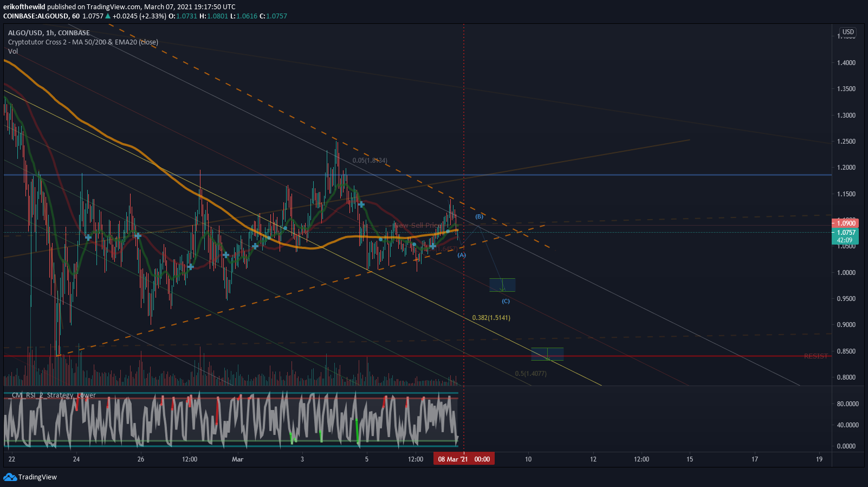The image size is (868, 487).
Task: Click the 0.0000 RSI axis label
Action: [847, 446]
